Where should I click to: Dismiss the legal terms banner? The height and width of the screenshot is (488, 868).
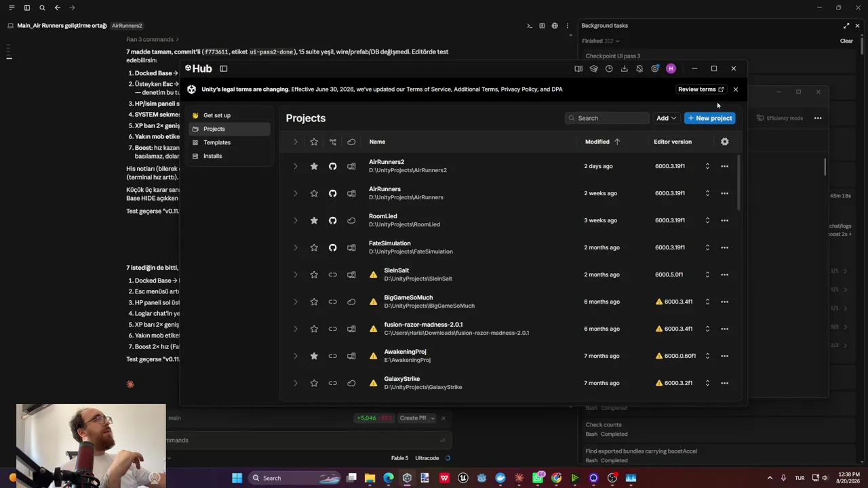736,89
